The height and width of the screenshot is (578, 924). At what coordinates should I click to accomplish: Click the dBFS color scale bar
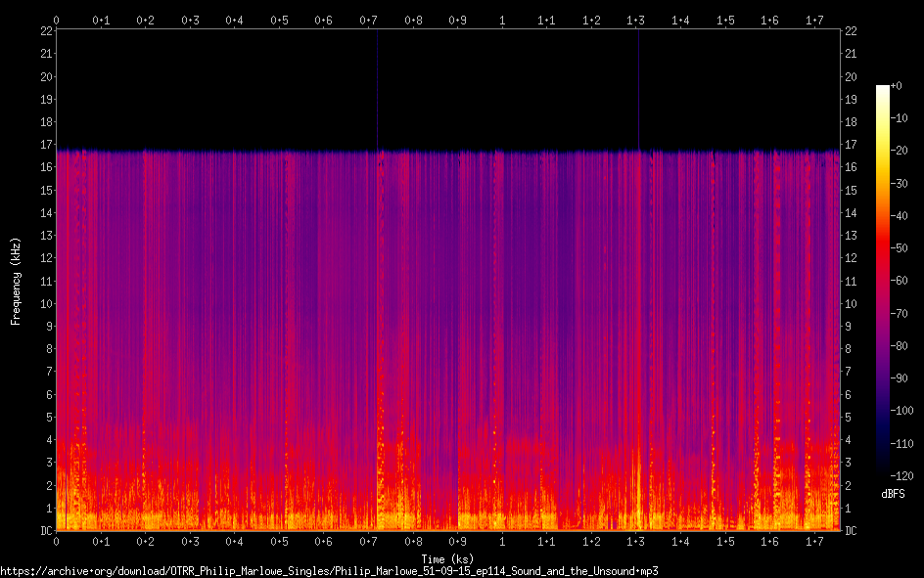click(x=882, y=284)
